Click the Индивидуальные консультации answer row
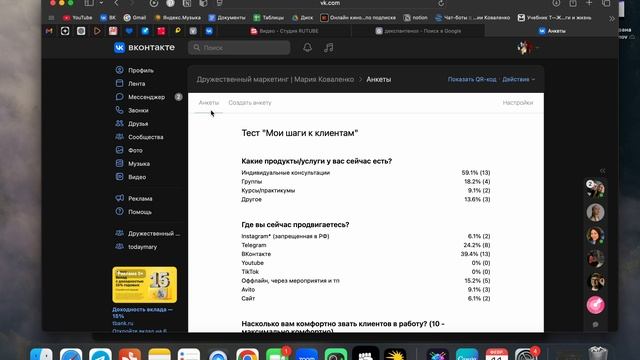The image size is (640, 360). point(366,173)
